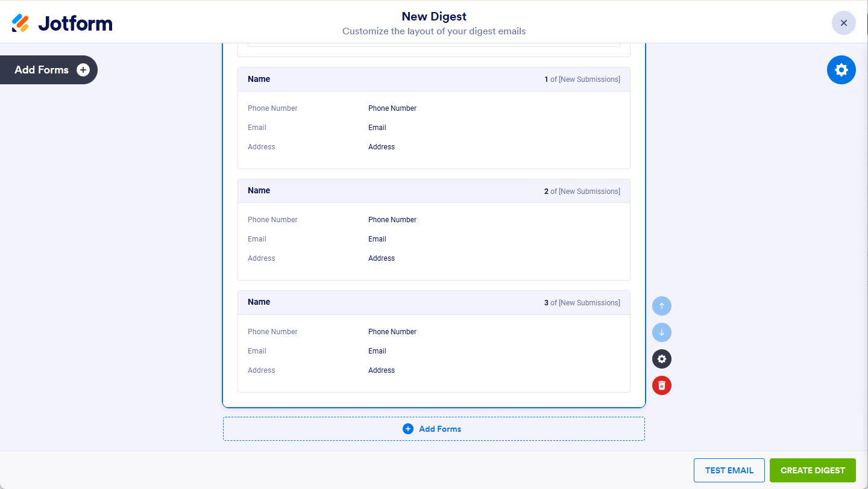Send a test email
Image resolution: width=868 pixels, height=489 pixels.
click(729, 470)
